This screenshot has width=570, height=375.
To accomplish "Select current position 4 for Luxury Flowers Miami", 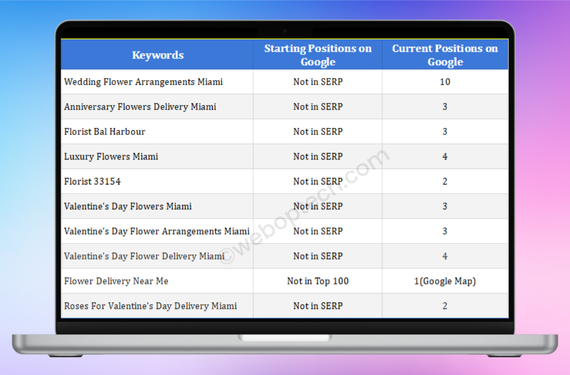I will (x=445, y=157).
